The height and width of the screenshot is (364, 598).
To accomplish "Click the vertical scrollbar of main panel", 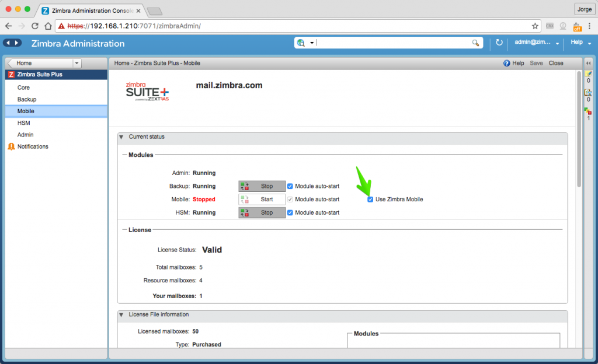I will (x=579, y=129).
